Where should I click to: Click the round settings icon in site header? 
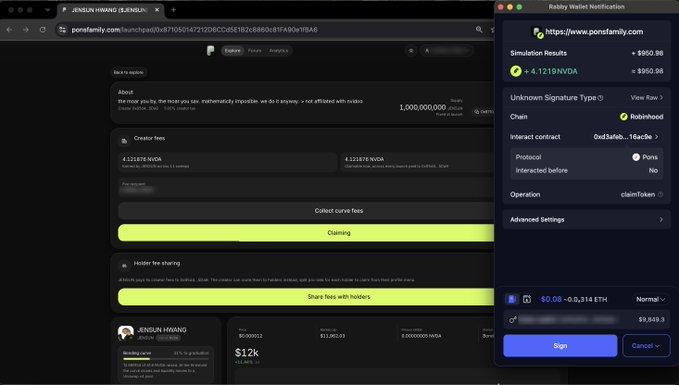pyautogui.click(x=411, y=51)
